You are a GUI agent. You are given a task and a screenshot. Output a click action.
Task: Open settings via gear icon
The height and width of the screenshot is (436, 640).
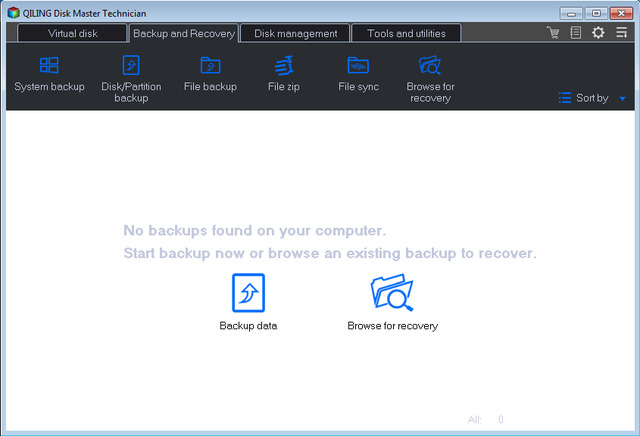click(x=598, y=33)
